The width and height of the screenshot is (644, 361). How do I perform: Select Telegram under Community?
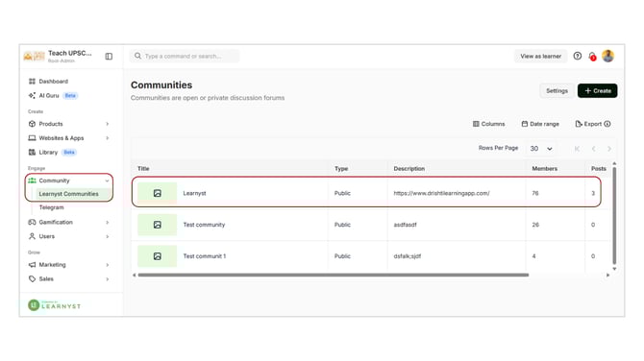tap(51, 207)
